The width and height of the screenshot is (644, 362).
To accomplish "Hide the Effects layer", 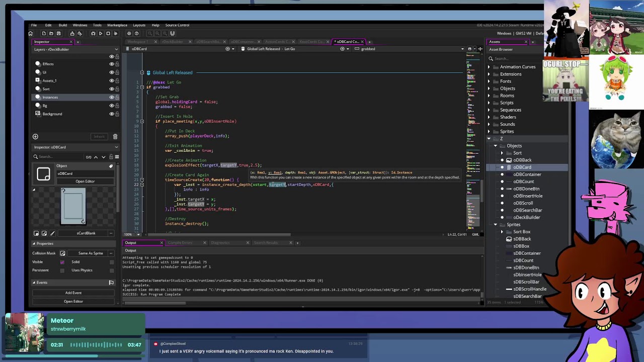I will 112,64.
